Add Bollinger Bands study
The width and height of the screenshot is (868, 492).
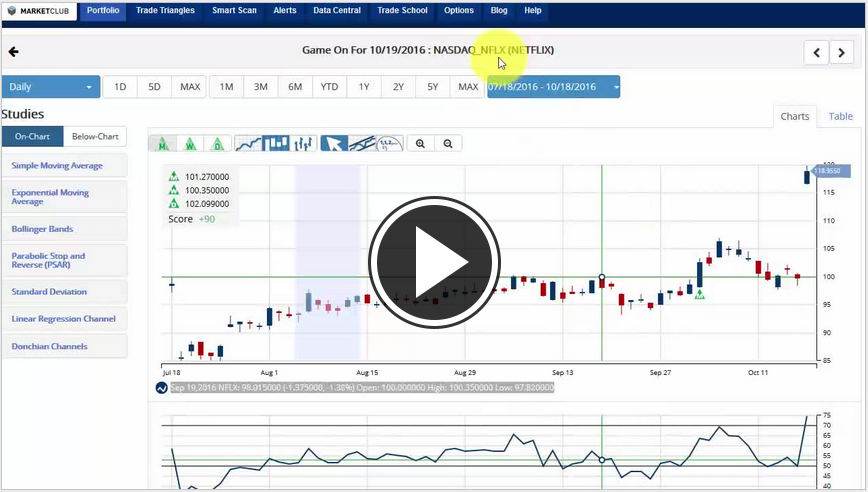tap(64, 229)
